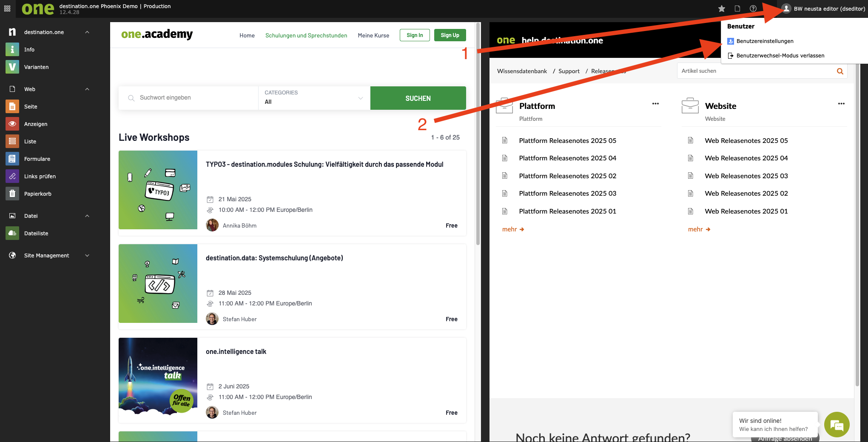Screen dimensions: 868x442
Task: Follow the mehr link under Website
Action: coord(699,229)
